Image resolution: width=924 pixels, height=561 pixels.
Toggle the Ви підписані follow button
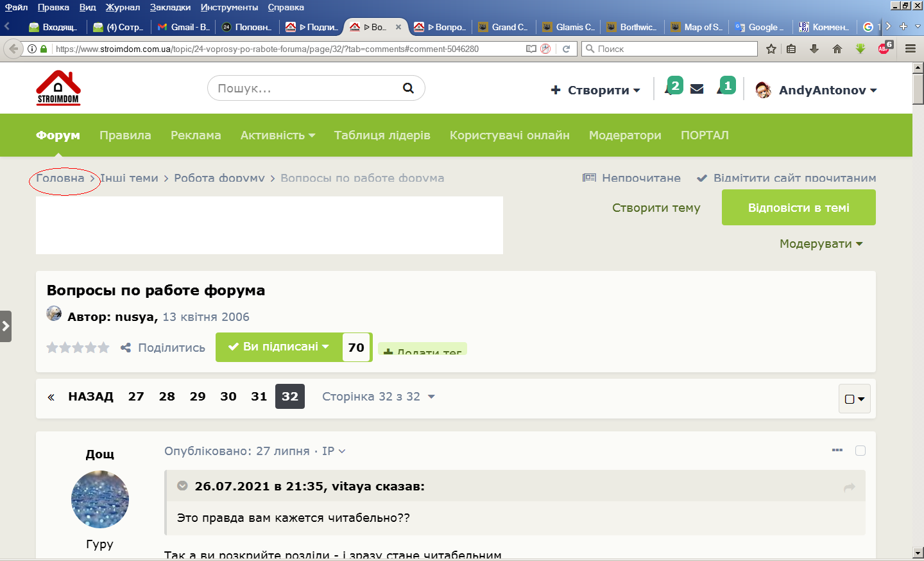point(279,347)
